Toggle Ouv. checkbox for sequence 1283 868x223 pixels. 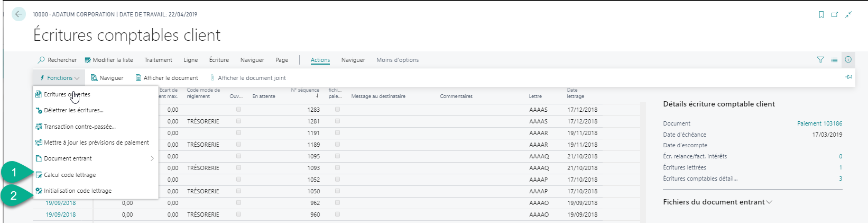coord(238,110)
